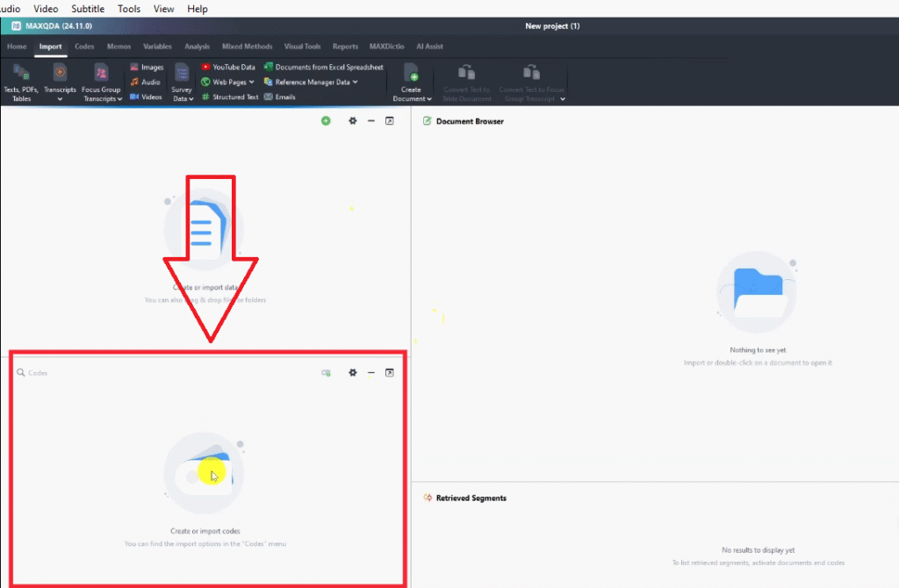899x588 pixels.
Task: Undock the Codes panel window
Action: 390,373
